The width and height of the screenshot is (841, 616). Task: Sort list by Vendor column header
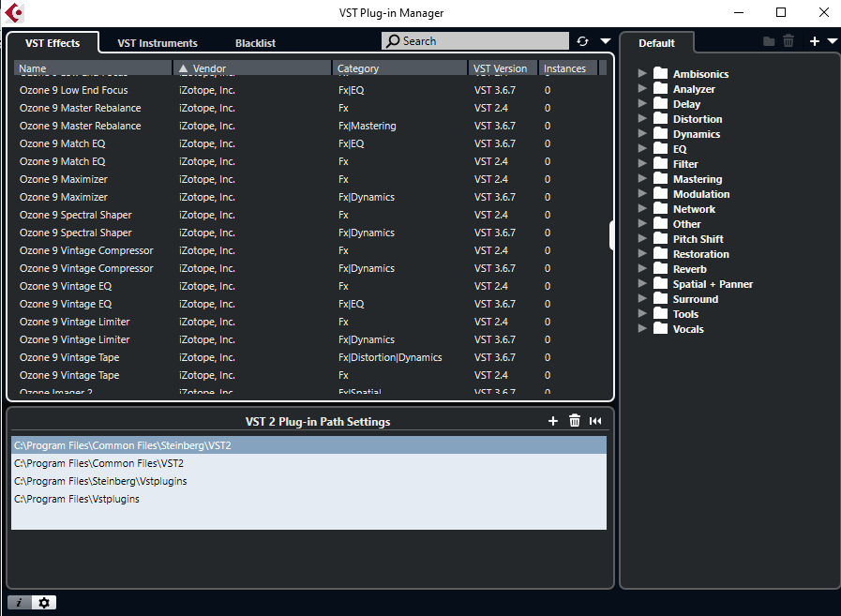pyautogui.click(x=252, y=68)
